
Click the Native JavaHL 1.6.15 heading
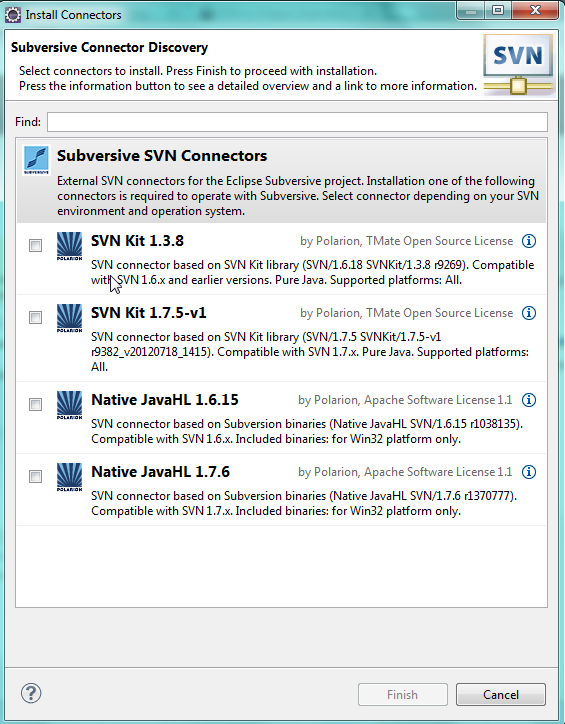[x=165, y=400]
